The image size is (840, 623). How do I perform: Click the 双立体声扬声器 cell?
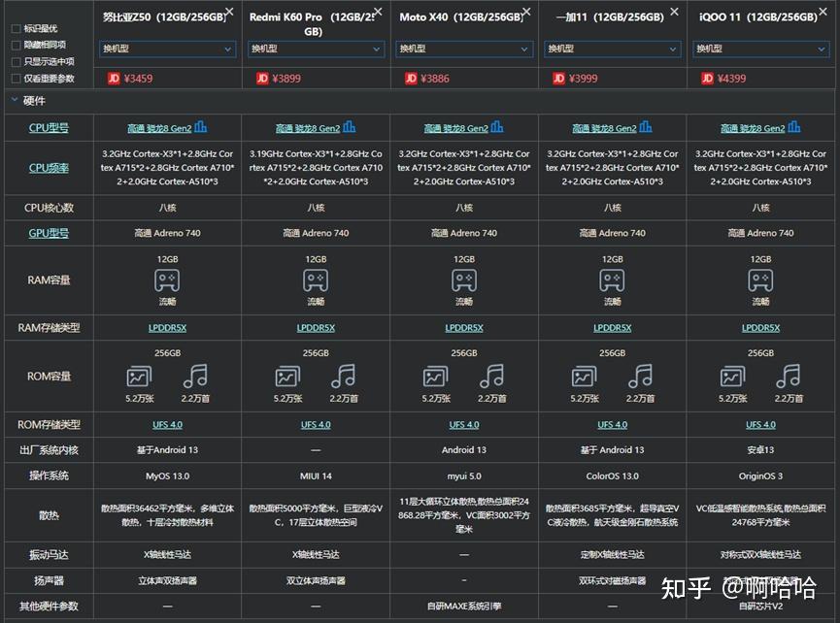316,580
